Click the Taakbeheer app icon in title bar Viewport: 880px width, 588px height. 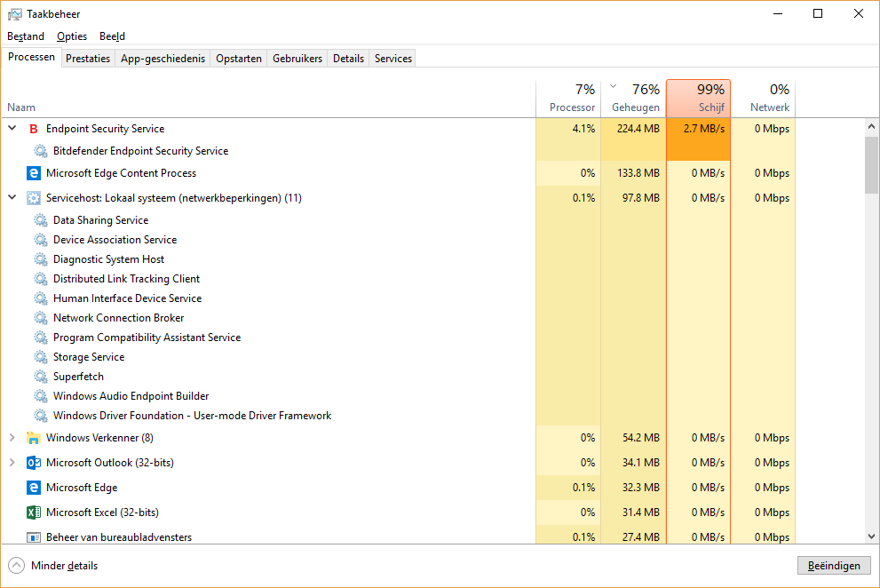pyautogui.click(x=14, y=14)
